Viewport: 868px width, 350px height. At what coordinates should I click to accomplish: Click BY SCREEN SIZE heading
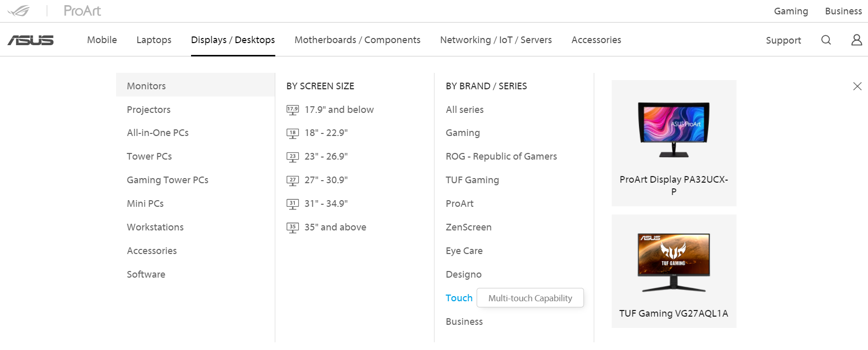[x=320, y=86]
